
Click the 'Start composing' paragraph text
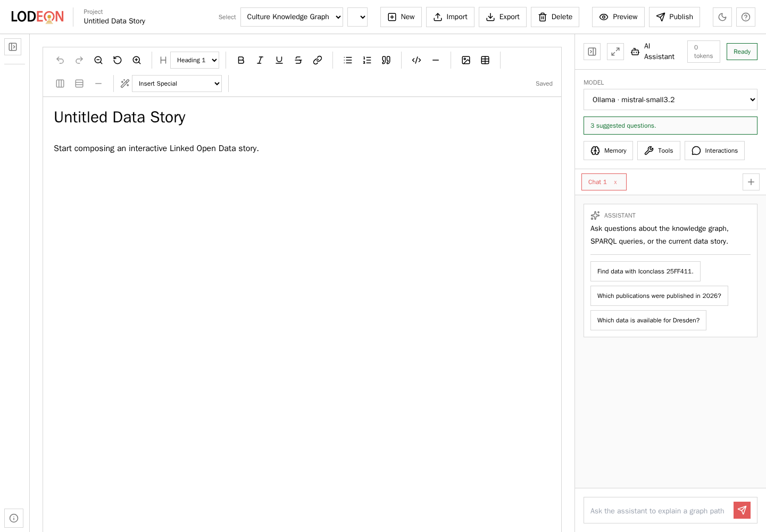pos(156,148)
